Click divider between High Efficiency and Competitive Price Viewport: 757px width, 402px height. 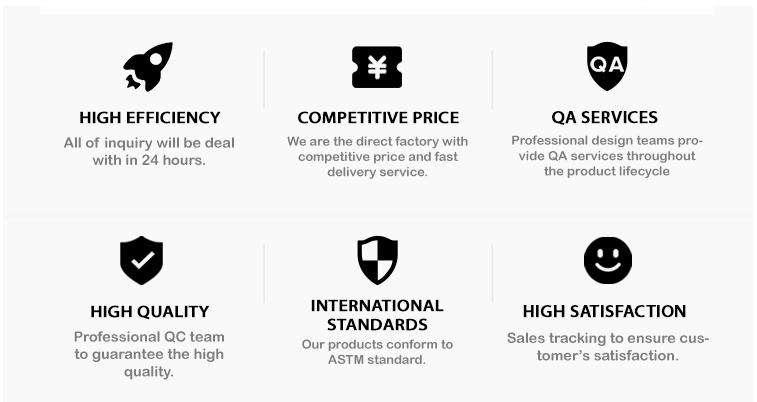pyautogui.click(x=264, y=79)
